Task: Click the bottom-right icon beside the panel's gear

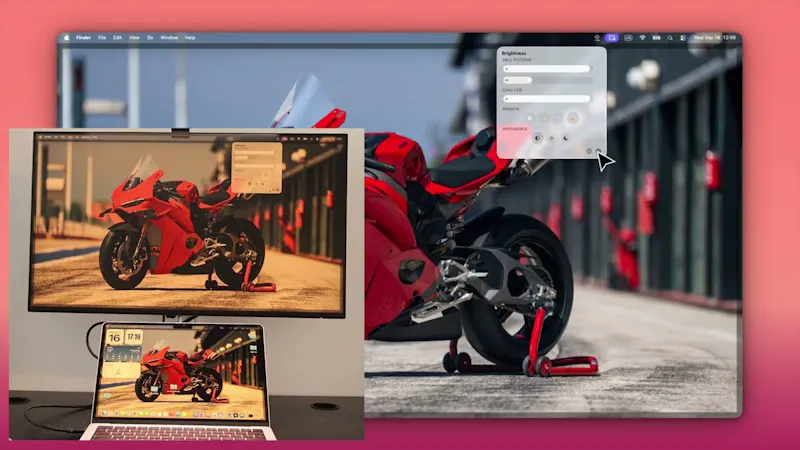Action: click(598, 151)
